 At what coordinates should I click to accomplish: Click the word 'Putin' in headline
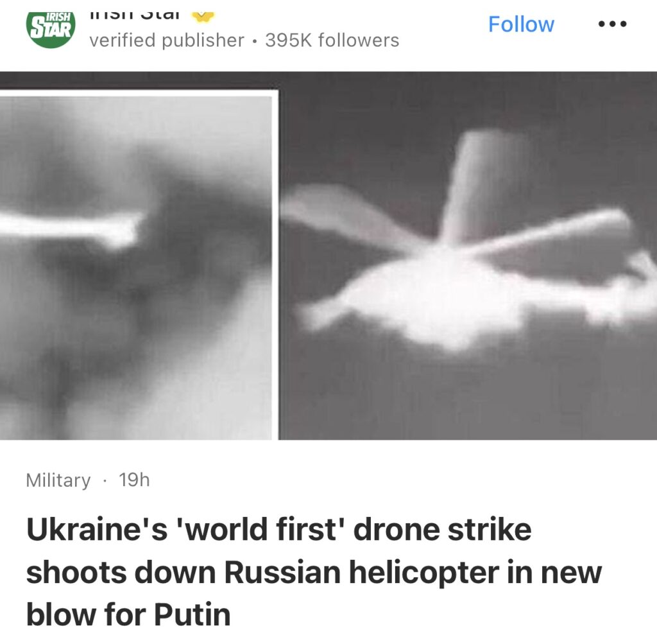[192, 614]
